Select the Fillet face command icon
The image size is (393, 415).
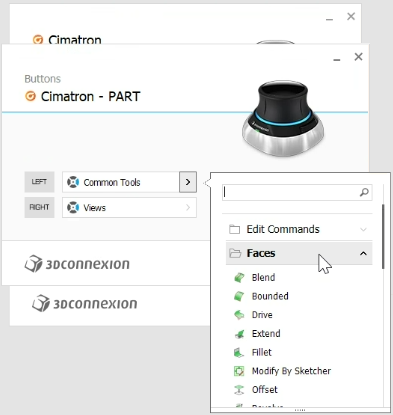tap(239, 352)
